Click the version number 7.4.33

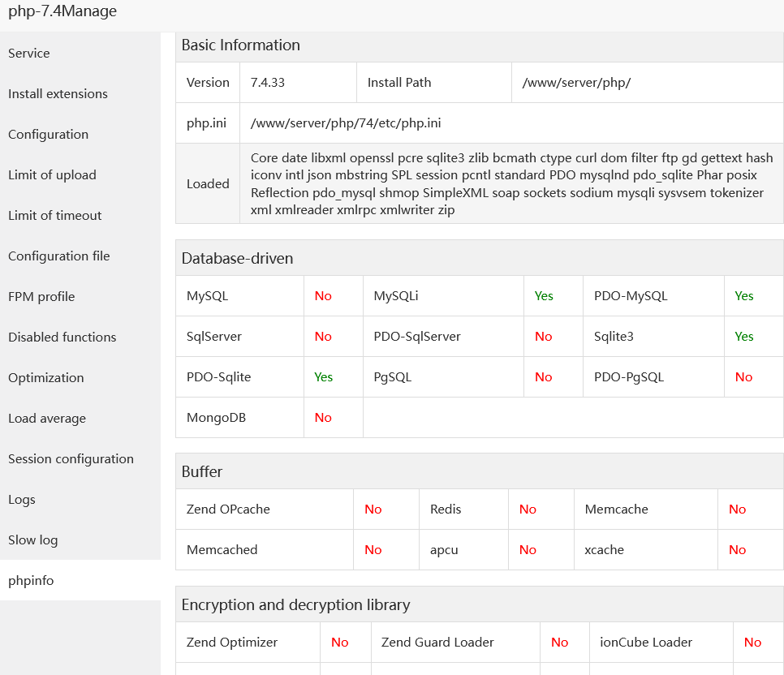pyautogui.click(x=267, y=83)
